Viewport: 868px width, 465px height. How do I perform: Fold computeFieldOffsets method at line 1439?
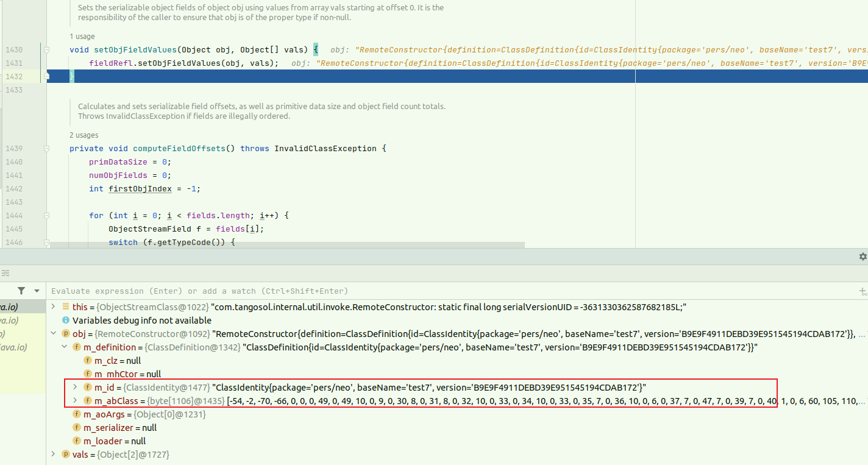point(45,148)
